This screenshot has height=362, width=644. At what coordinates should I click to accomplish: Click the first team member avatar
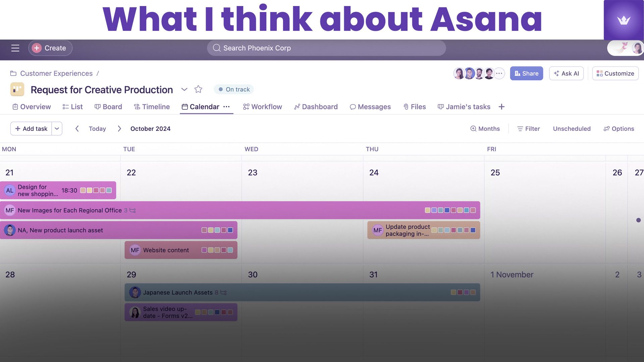[459, 73]
